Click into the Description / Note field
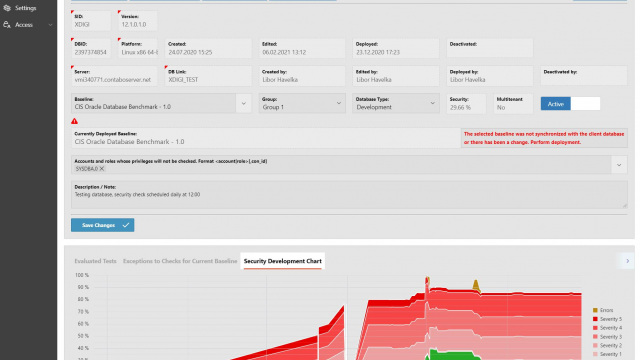The image size is (640, 360). tap(349, 195)
